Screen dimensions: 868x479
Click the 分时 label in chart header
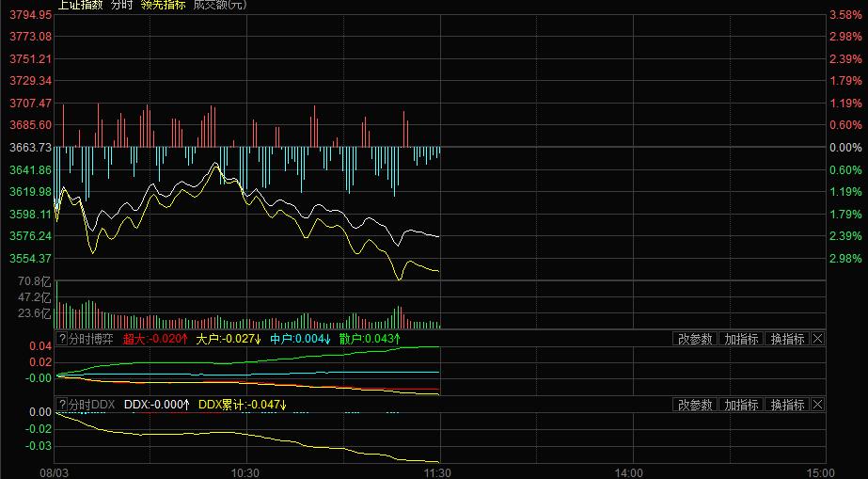pos(122,5)
